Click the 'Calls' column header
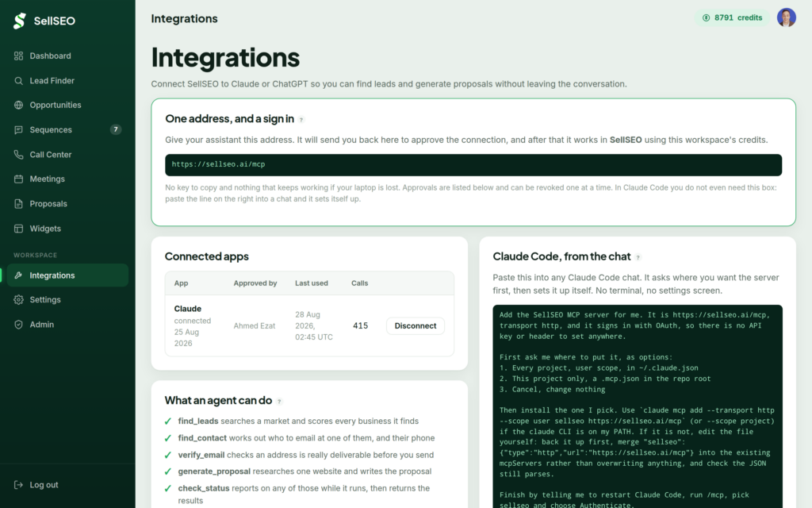The image size is (812, 508). coord(359,283)
